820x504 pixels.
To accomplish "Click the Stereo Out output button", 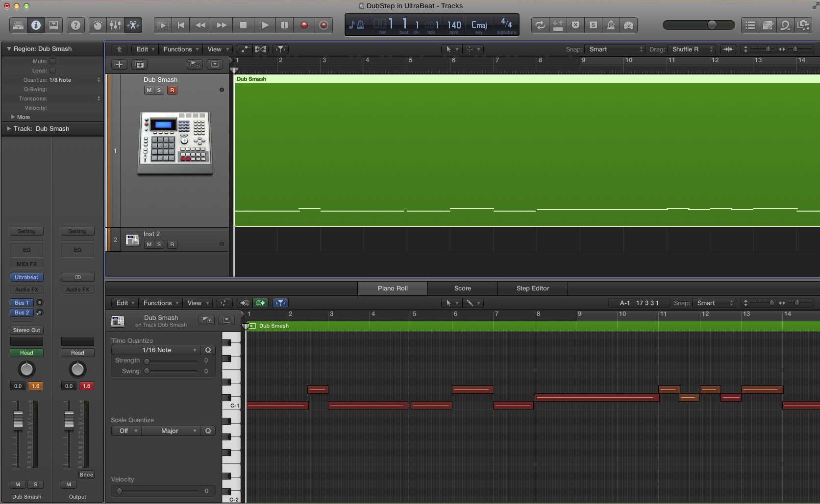I will point(26,330).
